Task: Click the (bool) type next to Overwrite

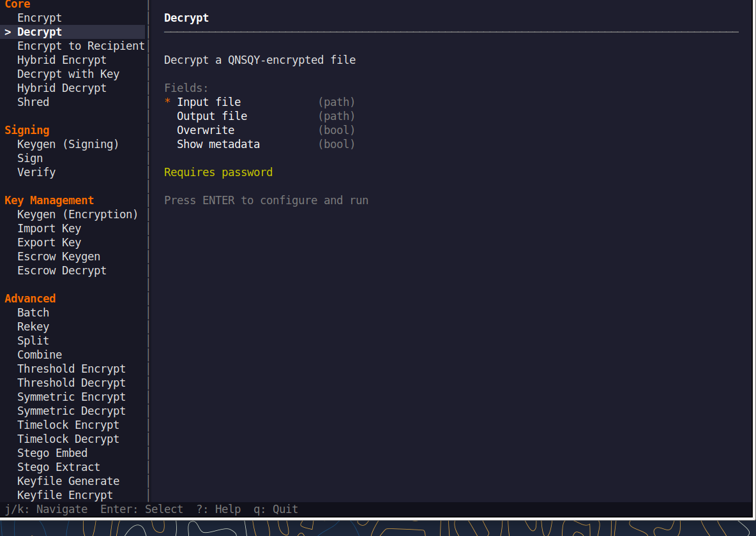Action: [x=336, y=130]
